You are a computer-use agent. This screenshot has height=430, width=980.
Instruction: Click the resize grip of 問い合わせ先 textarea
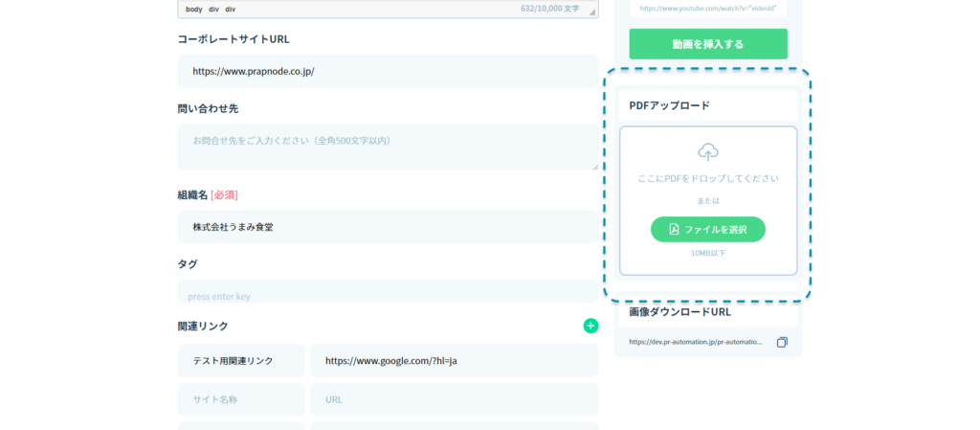point(594,166)
